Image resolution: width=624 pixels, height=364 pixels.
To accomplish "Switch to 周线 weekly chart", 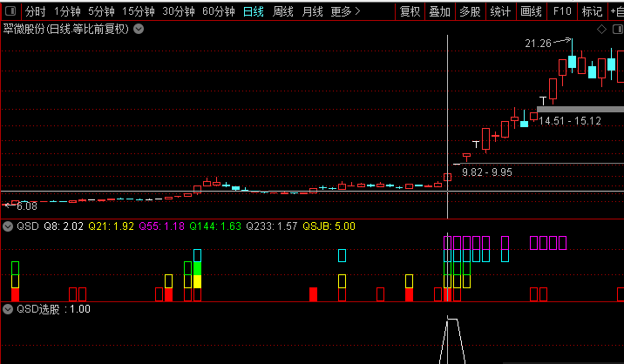I will [282, 11].
